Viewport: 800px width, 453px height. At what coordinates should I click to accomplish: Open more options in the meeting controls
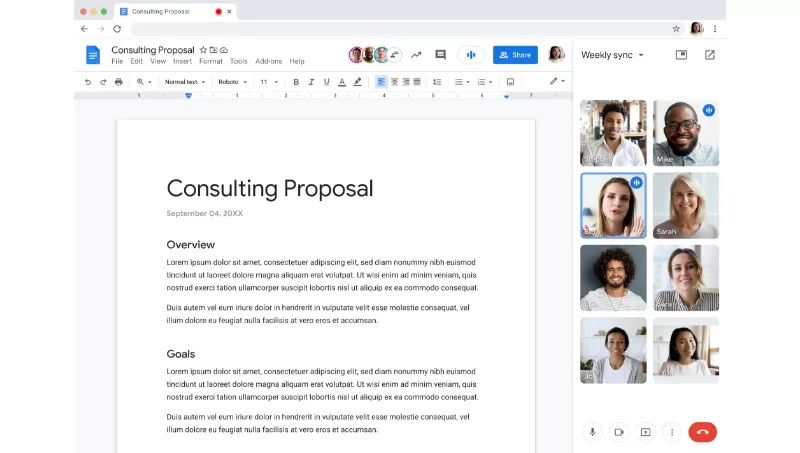[672, 432]
